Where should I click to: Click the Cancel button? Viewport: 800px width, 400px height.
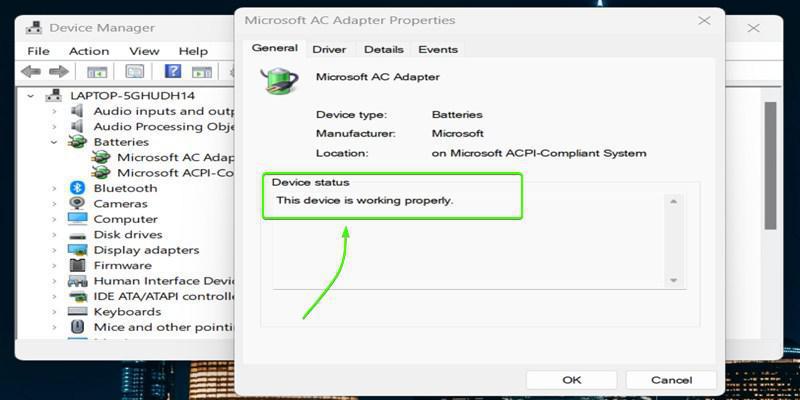pos(671,380)
